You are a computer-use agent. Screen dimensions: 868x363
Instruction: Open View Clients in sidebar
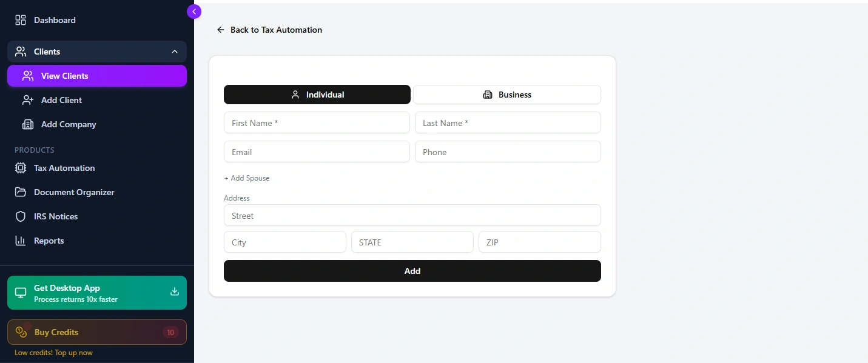coord(97,76)
